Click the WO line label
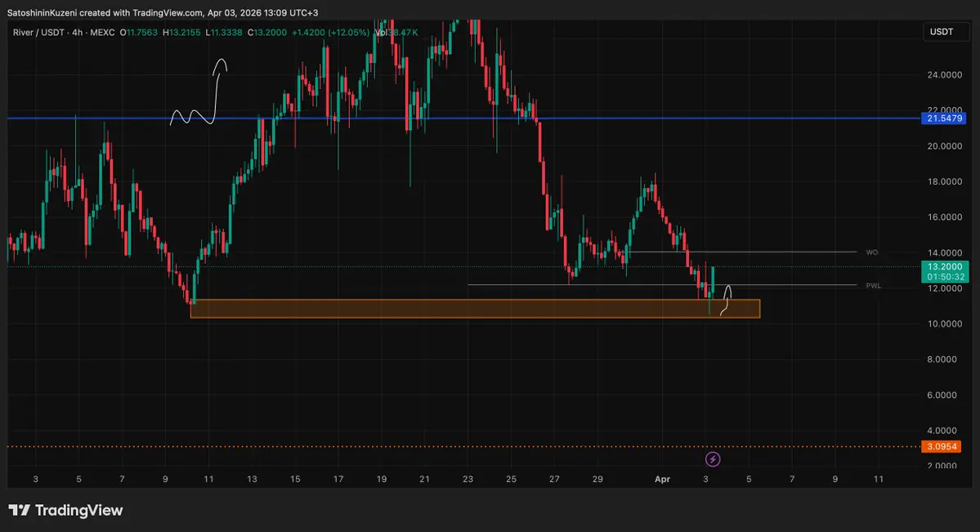The width and height of the screenshot is (980, 532). (872, 253)
